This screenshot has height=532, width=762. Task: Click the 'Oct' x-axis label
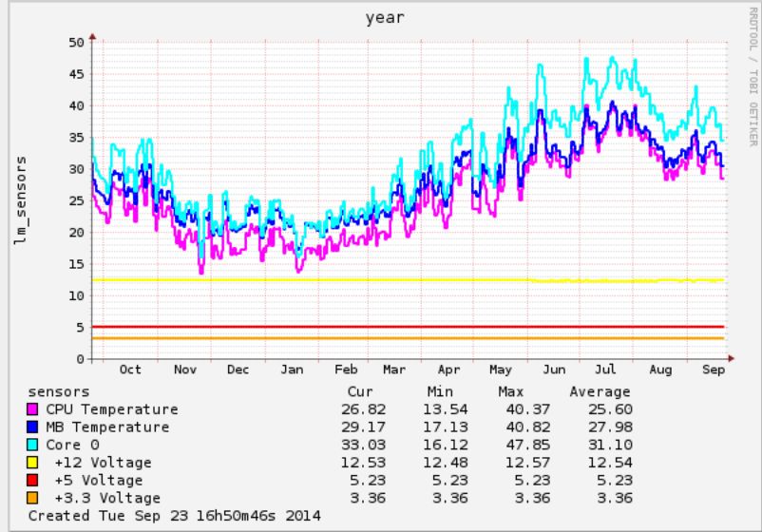130,370
